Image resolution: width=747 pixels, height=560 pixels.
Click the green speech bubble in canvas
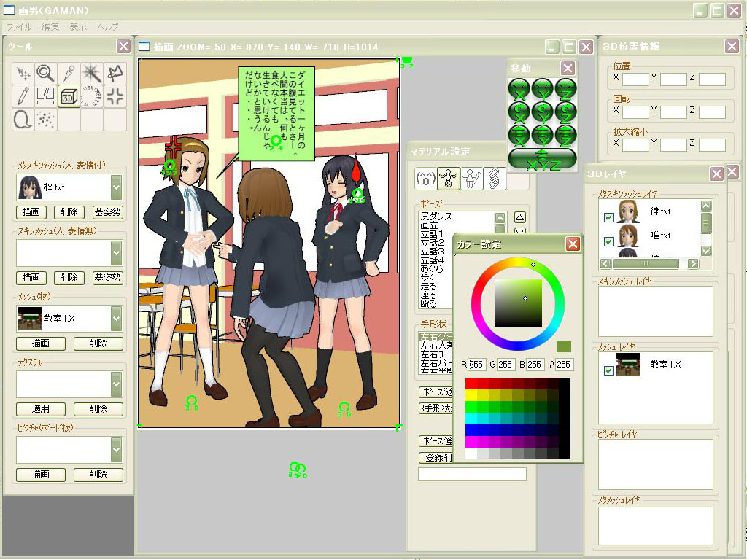click(x=276, y=113)
